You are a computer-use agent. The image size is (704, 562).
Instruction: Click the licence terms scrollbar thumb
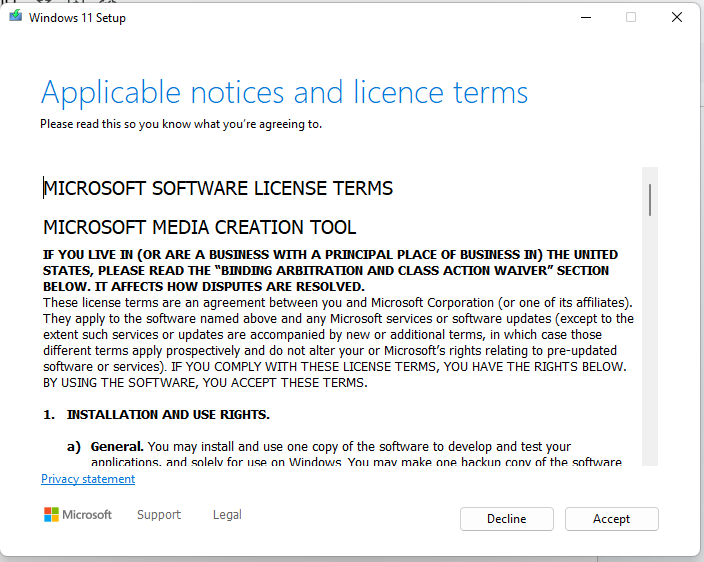(650, 200)
